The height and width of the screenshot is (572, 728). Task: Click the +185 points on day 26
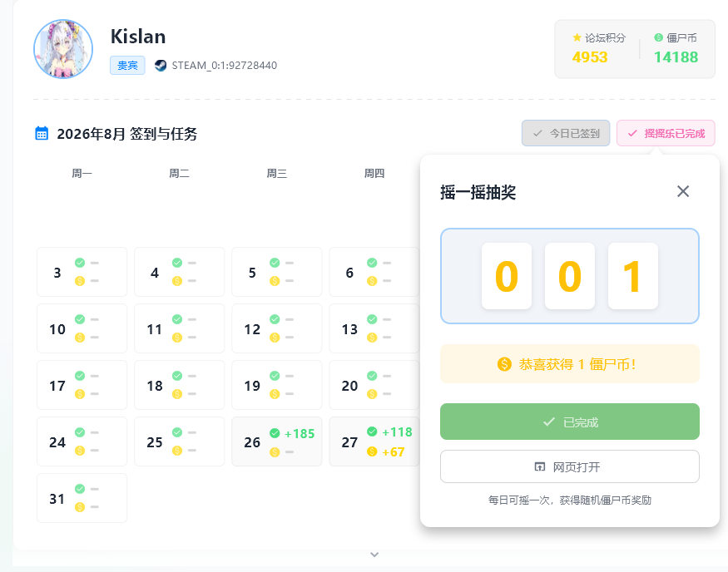click(300, 434)
